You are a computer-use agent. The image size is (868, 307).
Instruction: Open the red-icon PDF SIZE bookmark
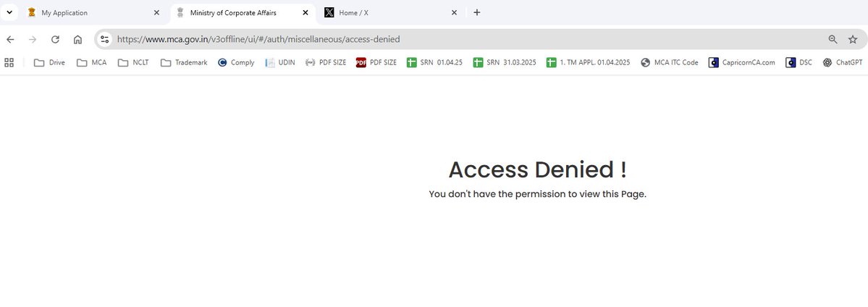(376, 62)
